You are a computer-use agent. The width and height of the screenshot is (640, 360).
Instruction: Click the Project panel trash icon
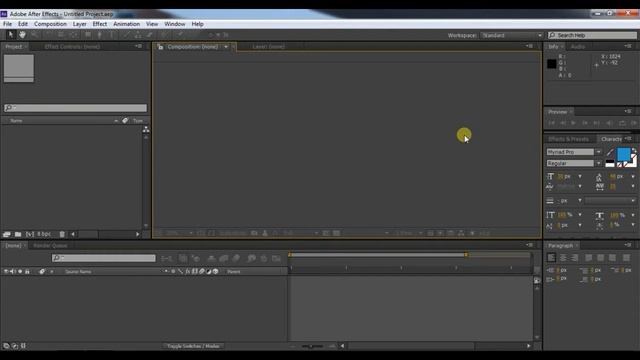[x=62, y=234]
